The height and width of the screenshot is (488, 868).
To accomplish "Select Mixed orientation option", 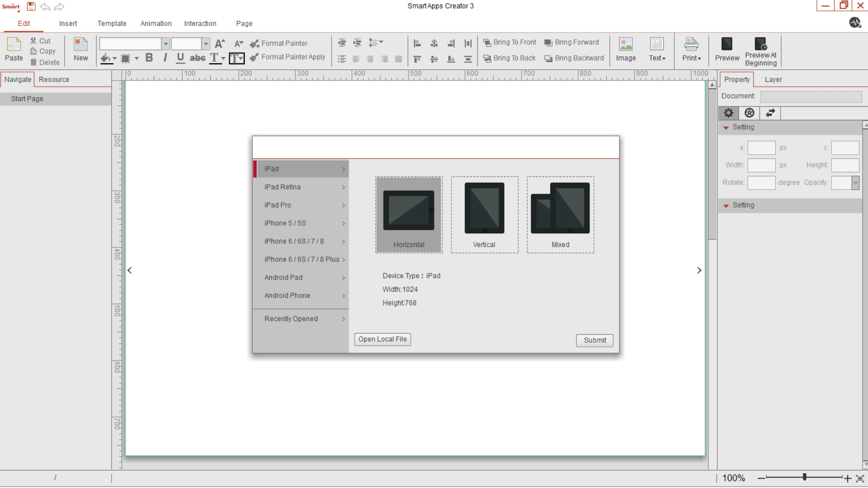I will [560, 215].
